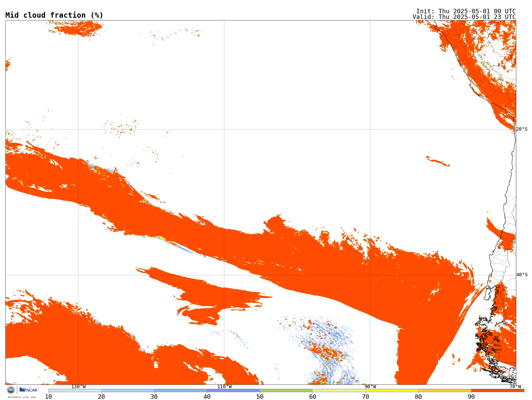Screen dimensions: 532x400
Task: Select the 10-20 pale gray colorbar segment
Action: click(75, 391)
